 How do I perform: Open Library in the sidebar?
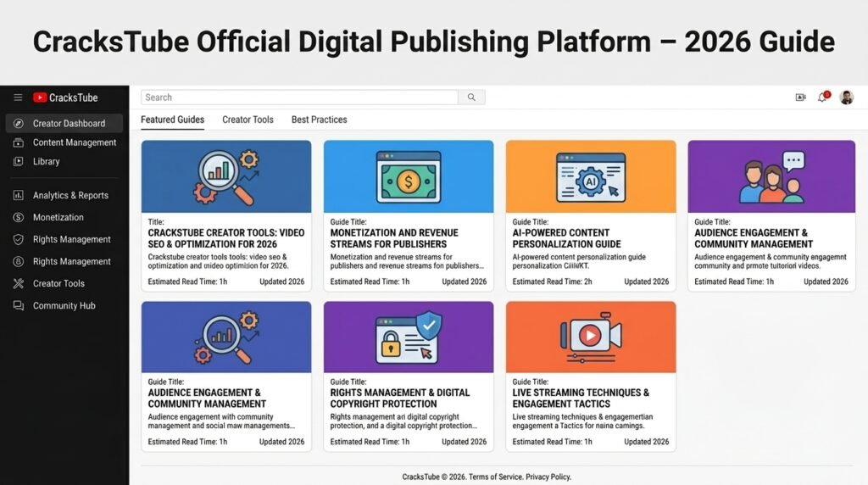point(64,162)
